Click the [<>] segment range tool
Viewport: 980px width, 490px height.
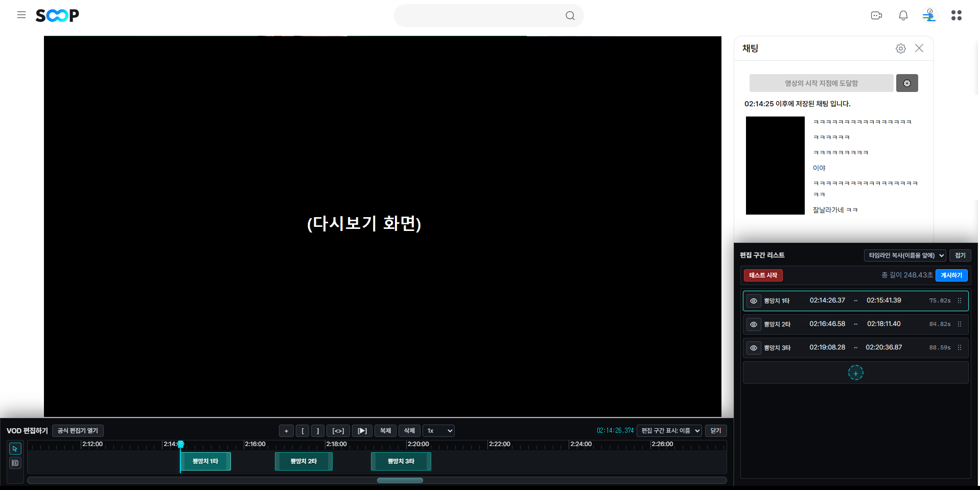(338, 431)
